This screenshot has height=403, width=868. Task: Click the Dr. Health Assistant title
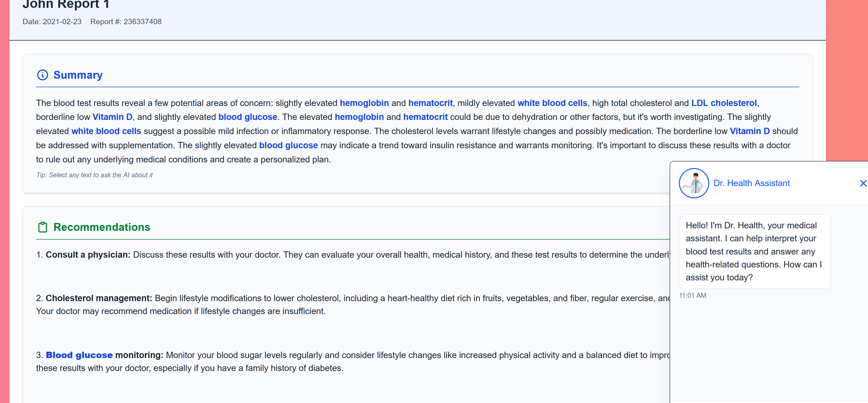(x=751, y=183)
